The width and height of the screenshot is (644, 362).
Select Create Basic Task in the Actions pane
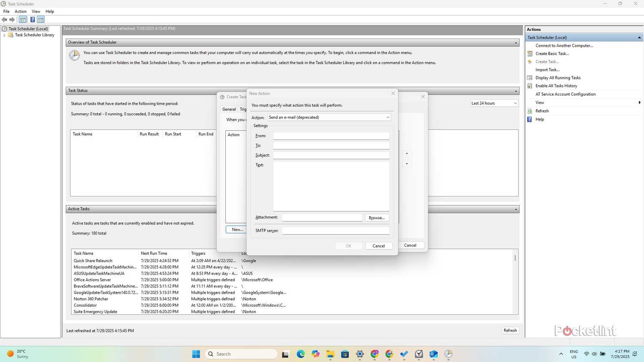552,53
